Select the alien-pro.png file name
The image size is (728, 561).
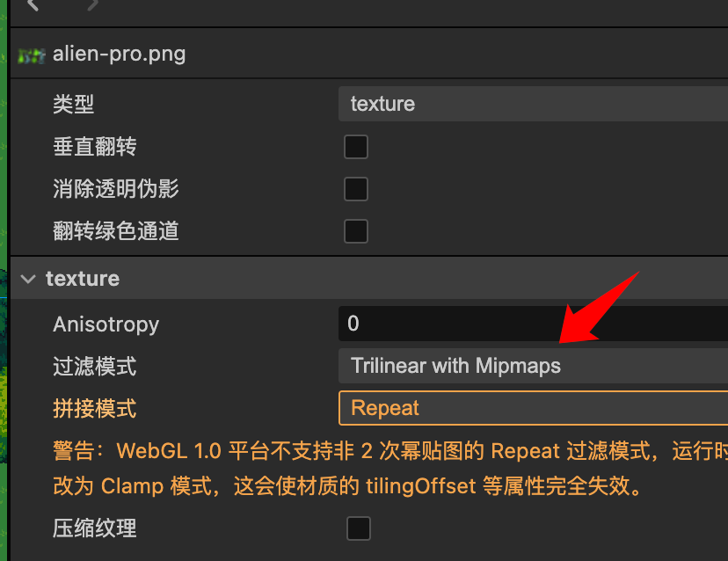click(119, 55)
